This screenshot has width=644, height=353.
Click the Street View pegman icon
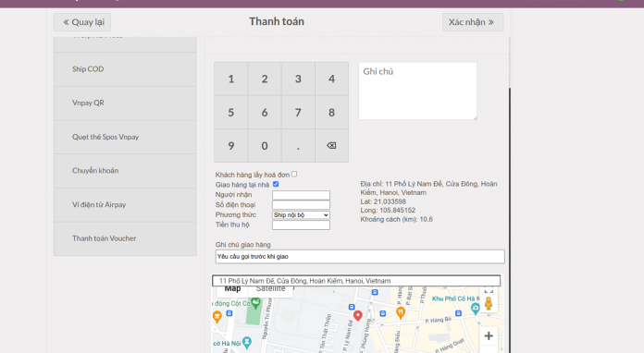489,303
